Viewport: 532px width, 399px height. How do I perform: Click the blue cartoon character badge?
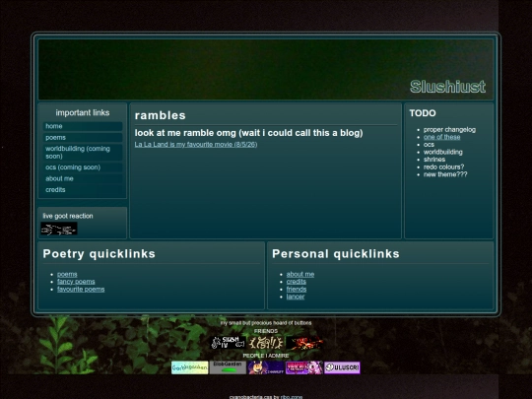(x=266, y=367)
